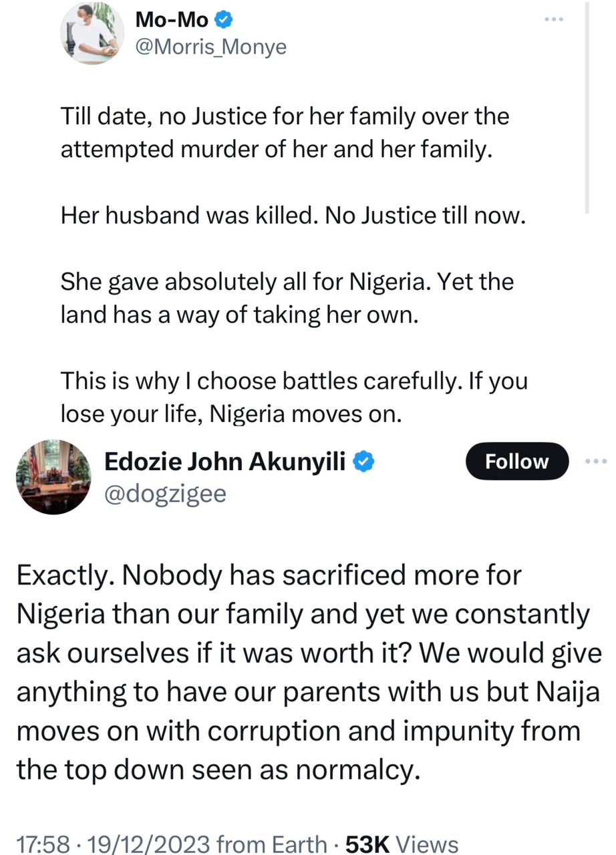
Task: Click the 'This is why I choose battles' paragraph
Action: click(294, 398)
